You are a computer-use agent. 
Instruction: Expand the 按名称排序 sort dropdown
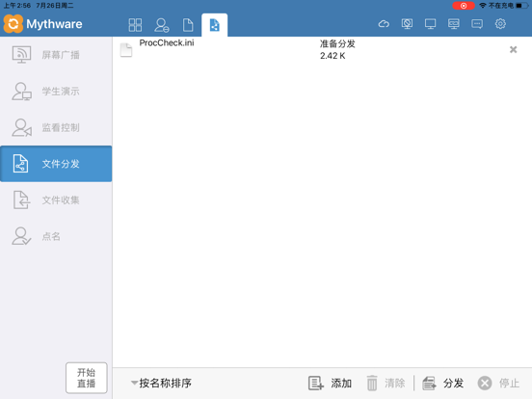[x=161, y=383]
